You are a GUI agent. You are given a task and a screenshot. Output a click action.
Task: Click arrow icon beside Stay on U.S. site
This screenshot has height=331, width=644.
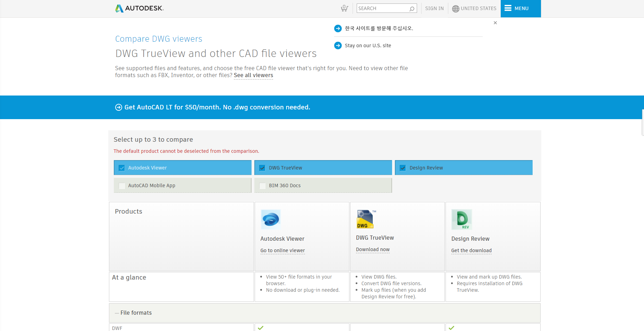pyautogui.click(x=338, y=45)
